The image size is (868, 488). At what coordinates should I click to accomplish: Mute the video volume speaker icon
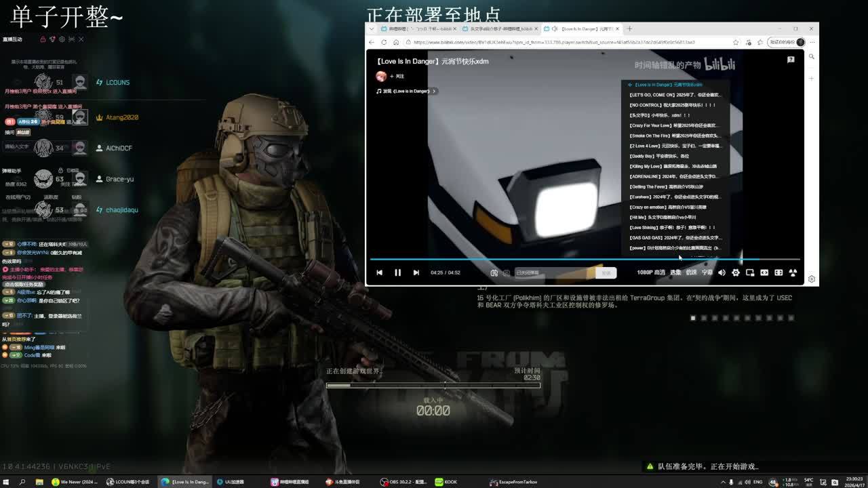722,272
